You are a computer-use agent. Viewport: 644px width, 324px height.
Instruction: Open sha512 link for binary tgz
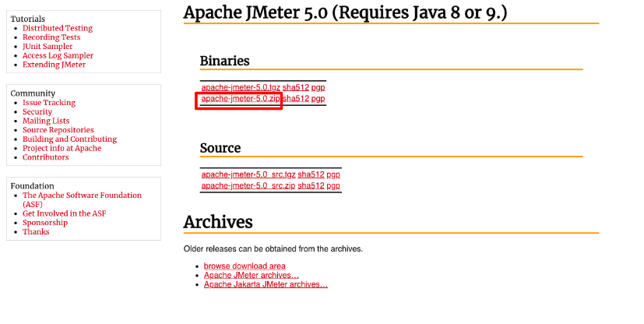click(x=296, y=87)
